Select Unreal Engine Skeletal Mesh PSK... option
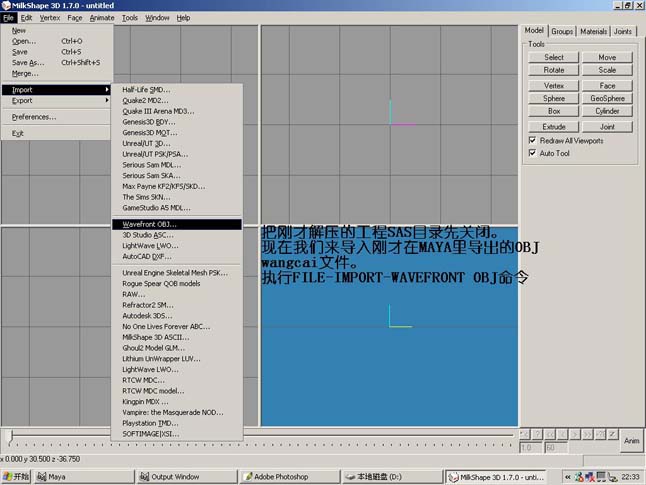This screenshot has width=646, height=485. click(x=177, y=273)
